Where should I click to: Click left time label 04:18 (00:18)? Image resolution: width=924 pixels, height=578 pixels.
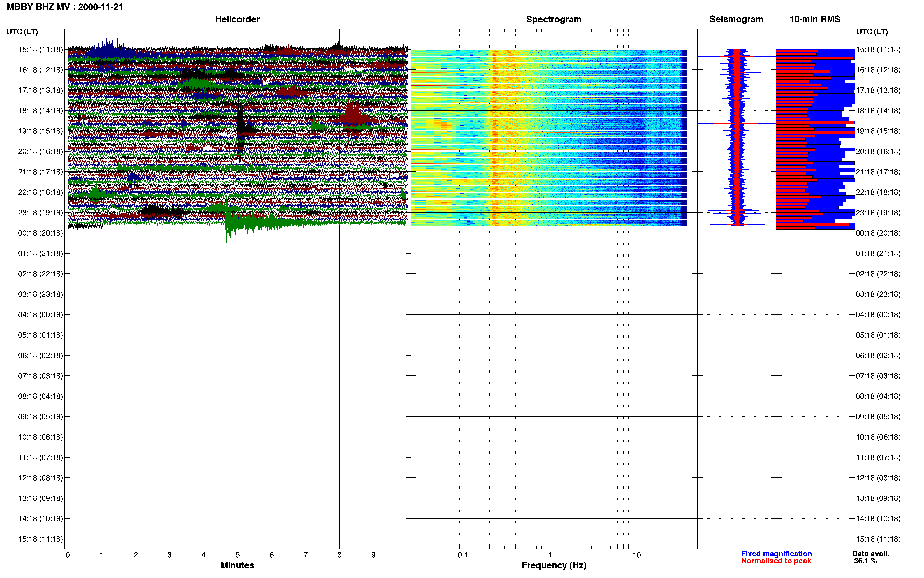tap(41, 315)
